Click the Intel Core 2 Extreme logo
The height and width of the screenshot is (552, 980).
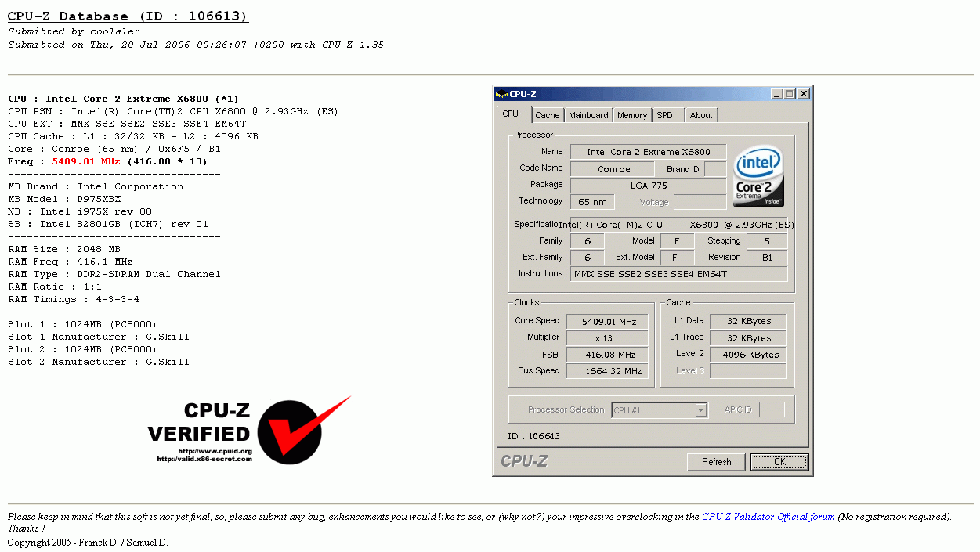(x=759, y=177)
